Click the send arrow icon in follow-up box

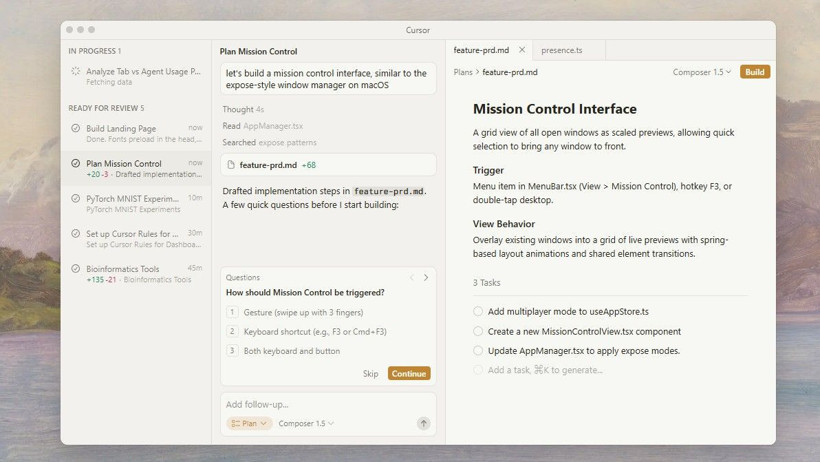pos(423,424)
